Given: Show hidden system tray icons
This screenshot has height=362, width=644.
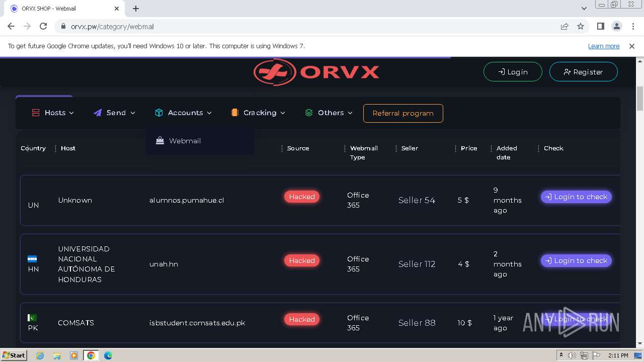Looking at the screenshot, I should [561, 355].
